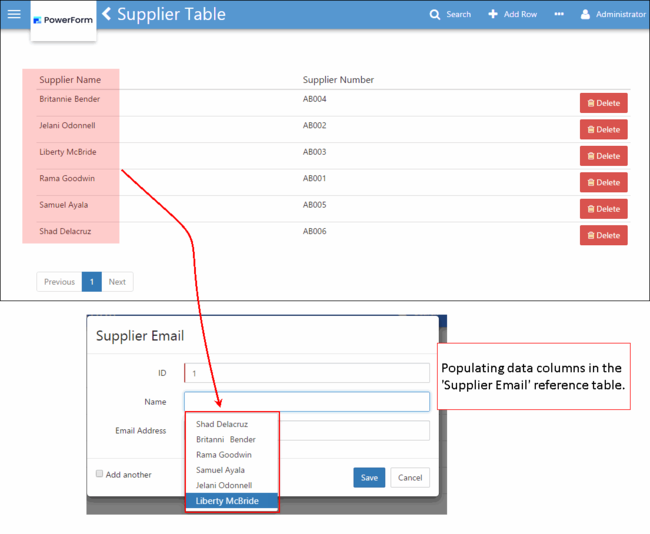Click the Administrator user icon
The image size is (650, 534).
(585, 14)
